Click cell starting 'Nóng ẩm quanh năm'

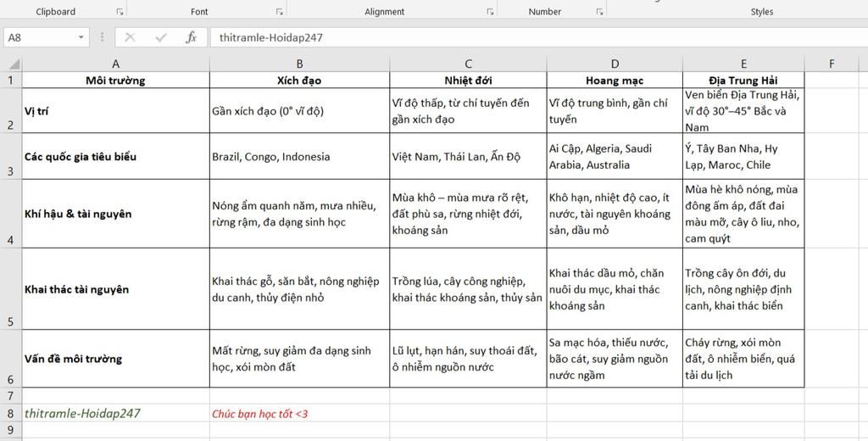pyautogui.click(x=299, y=214)
